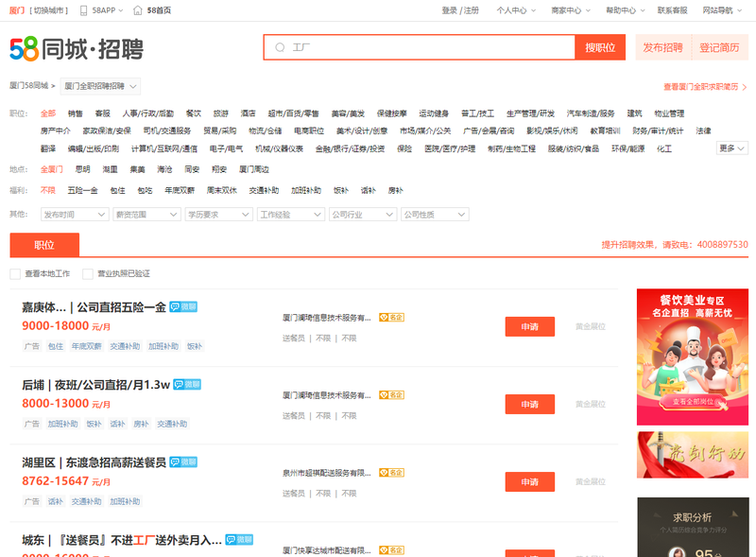Open the 亮剑行动 banner

tap(693, 455)
